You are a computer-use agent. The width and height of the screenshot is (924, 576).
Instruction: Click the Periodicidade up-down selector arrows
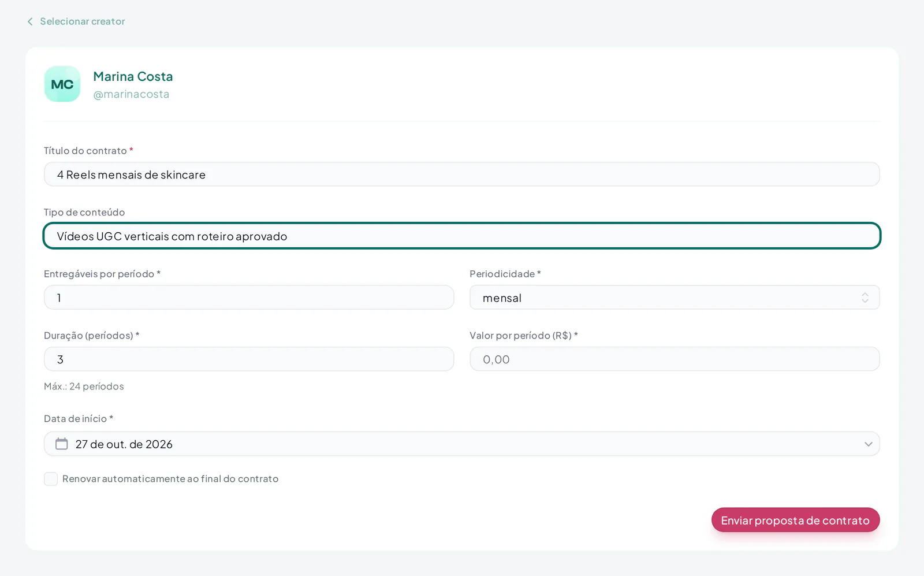coord(865,298)
